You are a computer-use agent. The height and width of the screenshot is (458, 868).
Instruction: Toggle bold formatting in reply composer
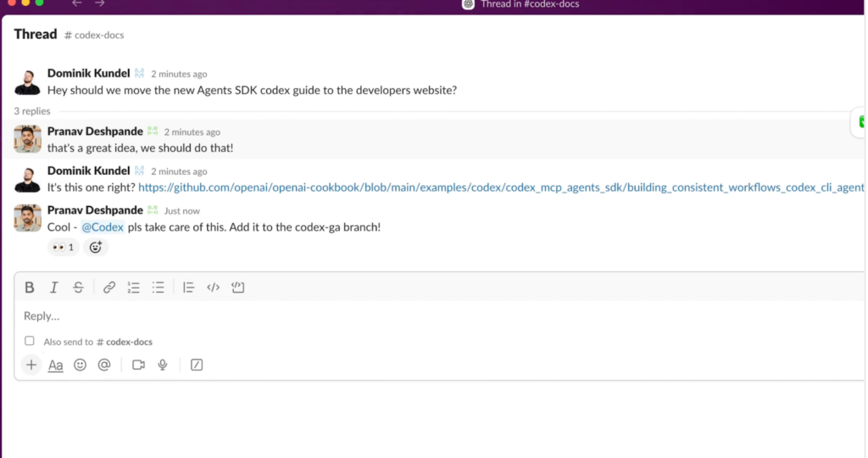click(30, 288)
